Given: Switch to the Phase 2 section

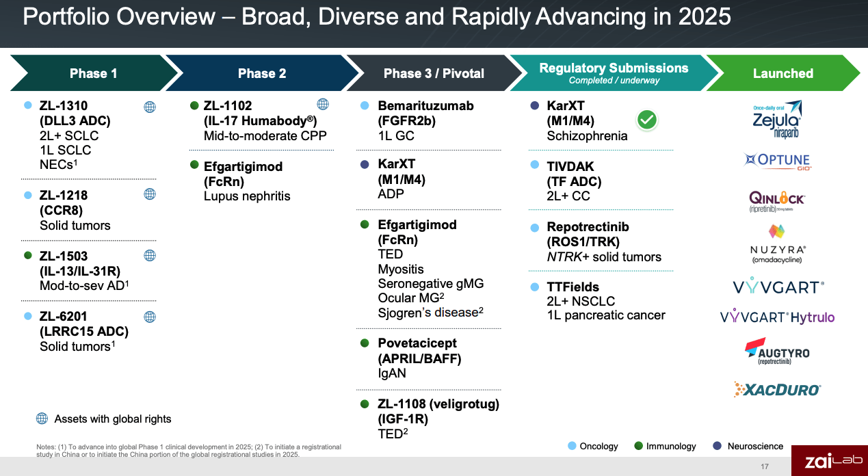Looking at the screenshot, I should pyautogui.click(x=261, y=73).
